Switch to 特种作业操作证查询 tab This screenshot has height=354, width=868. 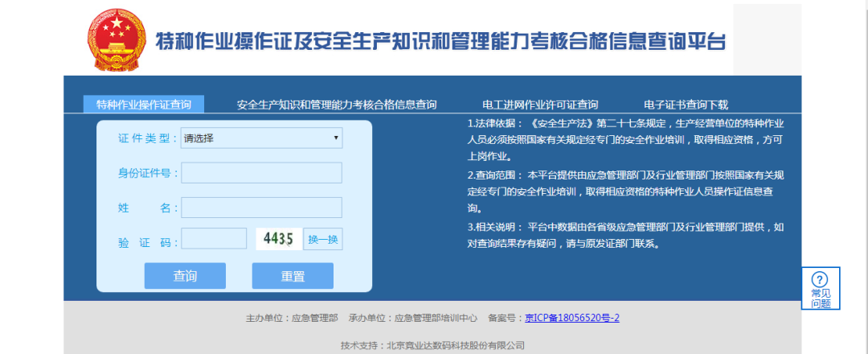point(144,104)
